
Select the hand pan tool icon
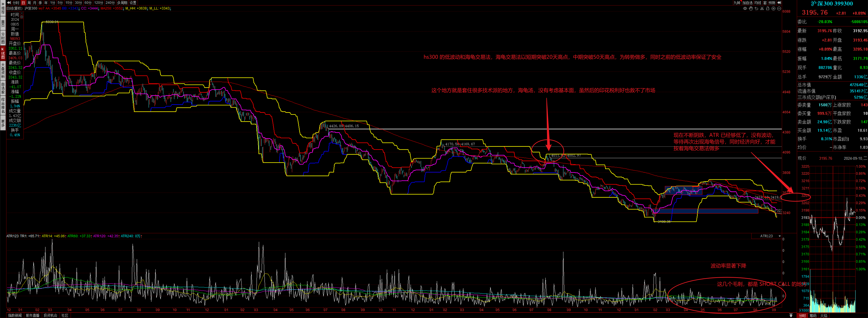tap(750, 8)
